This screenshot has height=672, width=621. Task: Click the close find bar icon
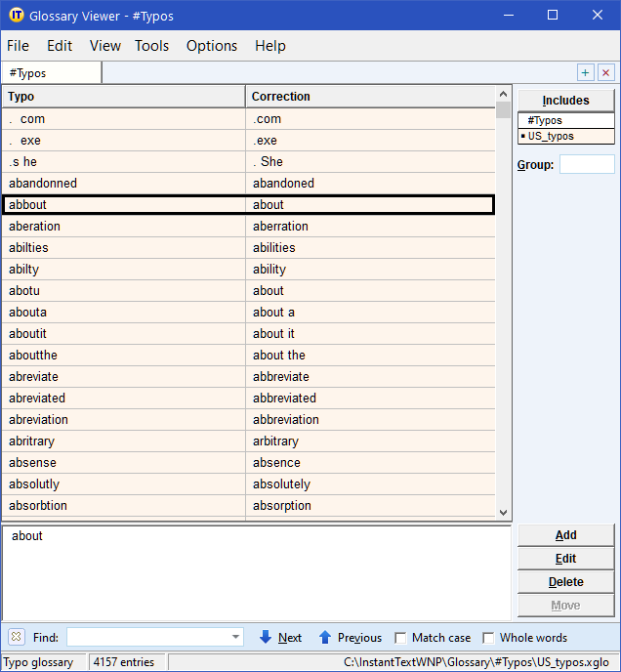tap(17, 637)
